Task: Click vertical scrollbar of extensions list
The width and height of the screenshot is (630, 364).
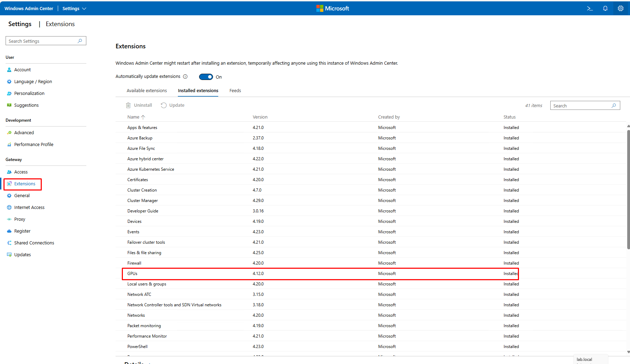Action: pyautogui.click(x=628, y=189)
